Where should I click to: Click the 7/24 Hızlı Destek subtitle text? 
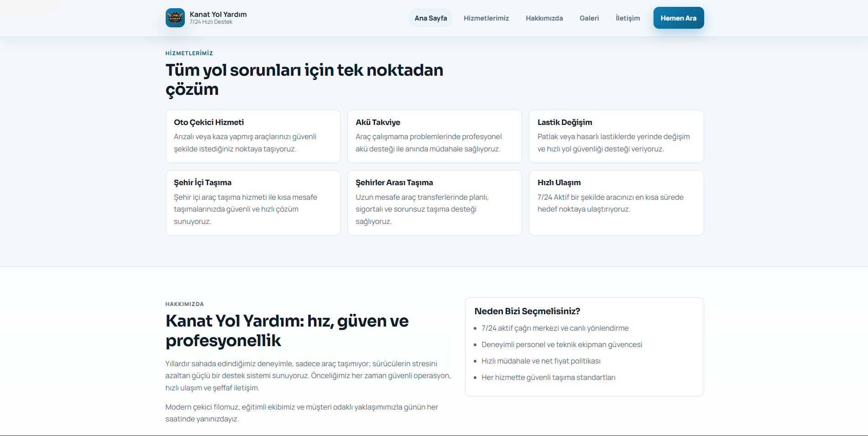click(x=210, y=21)
